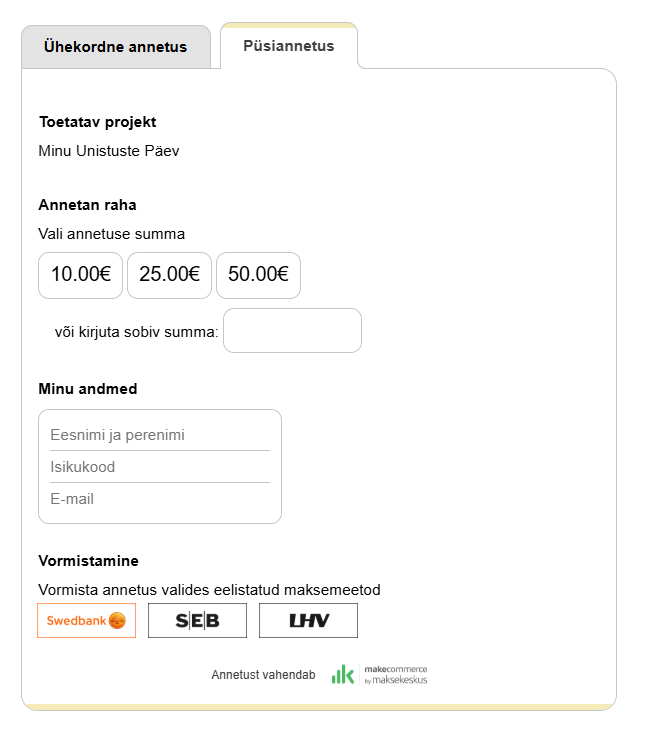Select the 50.00€ donation amount
This screenshot has height=739, width=648.
tap(258, 275)
